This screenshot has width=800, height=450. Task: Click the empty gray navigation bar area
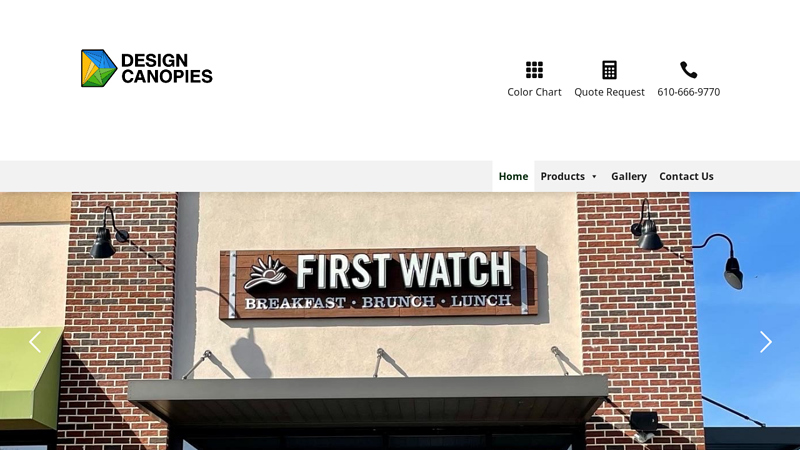coord(246,176)
